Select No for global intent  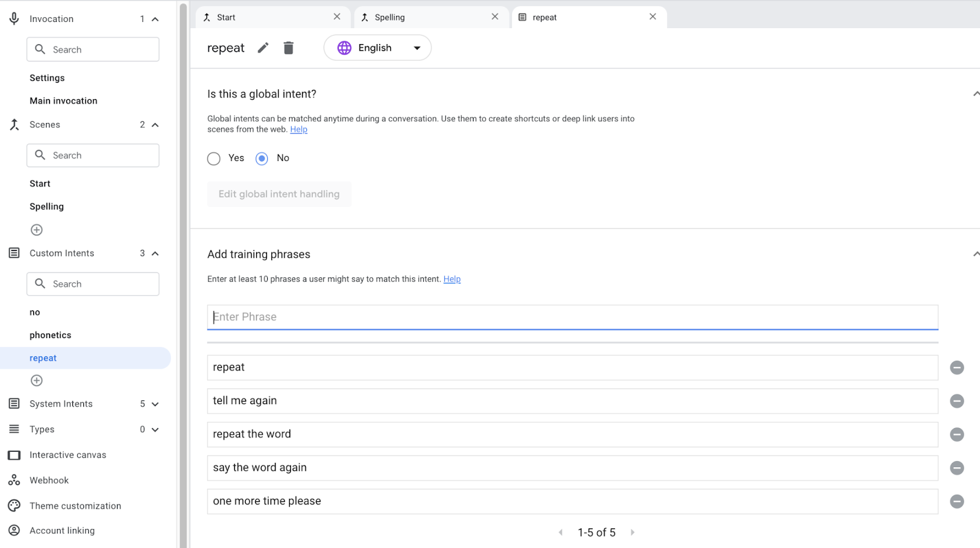coord(262,159)
